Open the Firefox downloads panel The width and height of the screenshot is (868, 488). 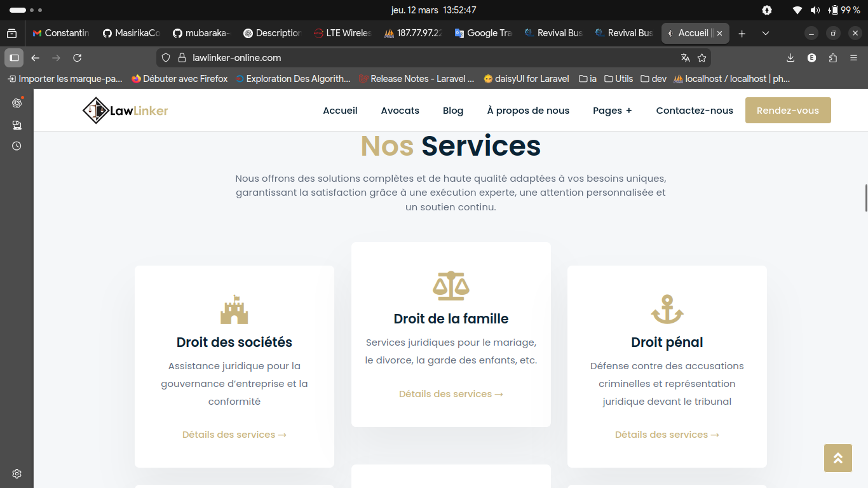tap(790, 58)
